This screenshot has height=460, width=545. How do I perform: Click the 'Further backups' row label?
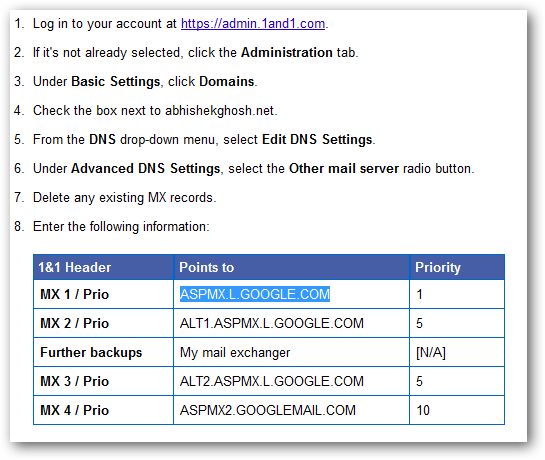coord(91,352)
